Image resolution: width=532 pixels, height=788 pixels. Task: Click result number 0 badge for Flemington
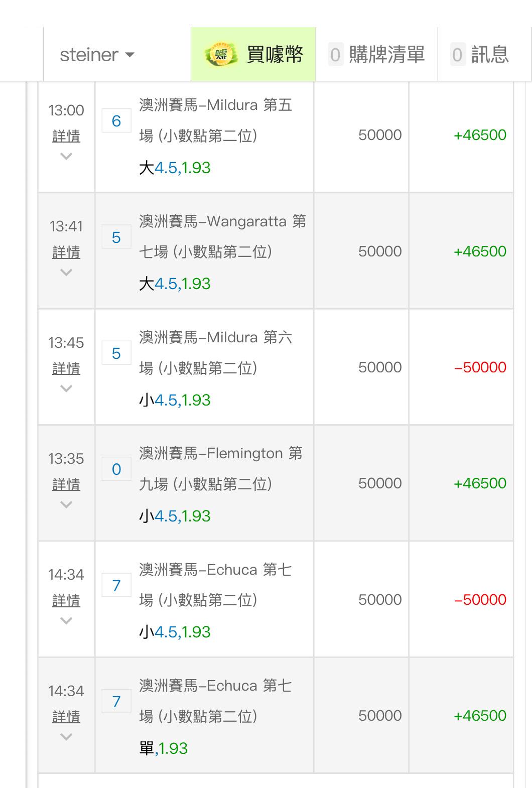coord(116,469)
